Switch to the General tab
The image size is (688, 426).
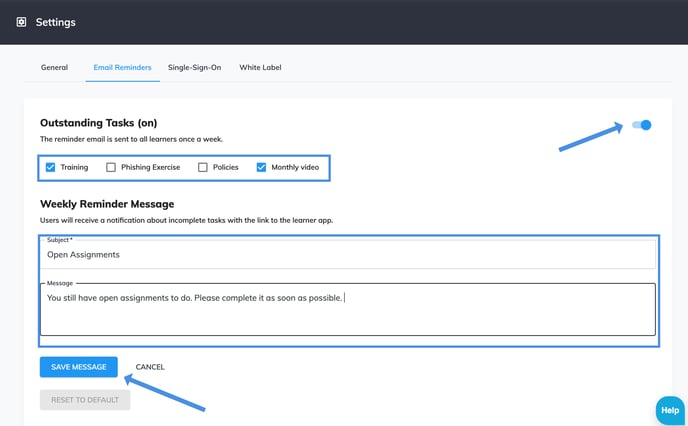[54, 68]
